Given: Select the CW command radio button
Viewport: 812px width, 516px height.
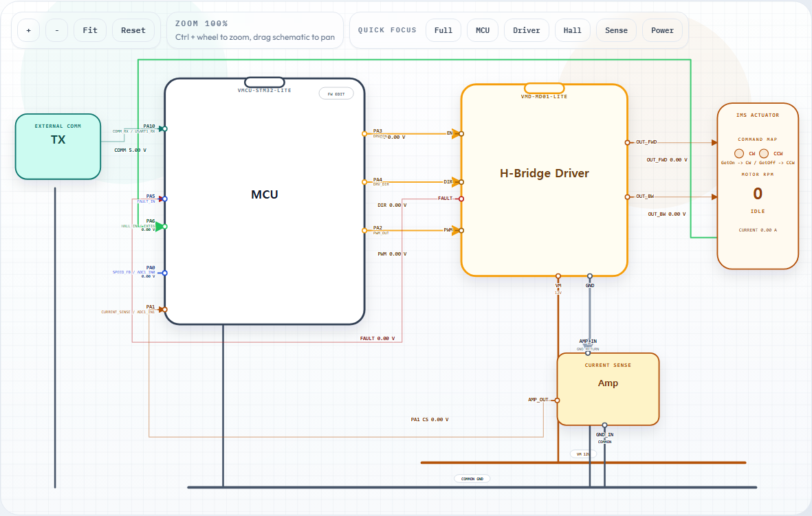Looking at the screenshot, I should 739,153.
